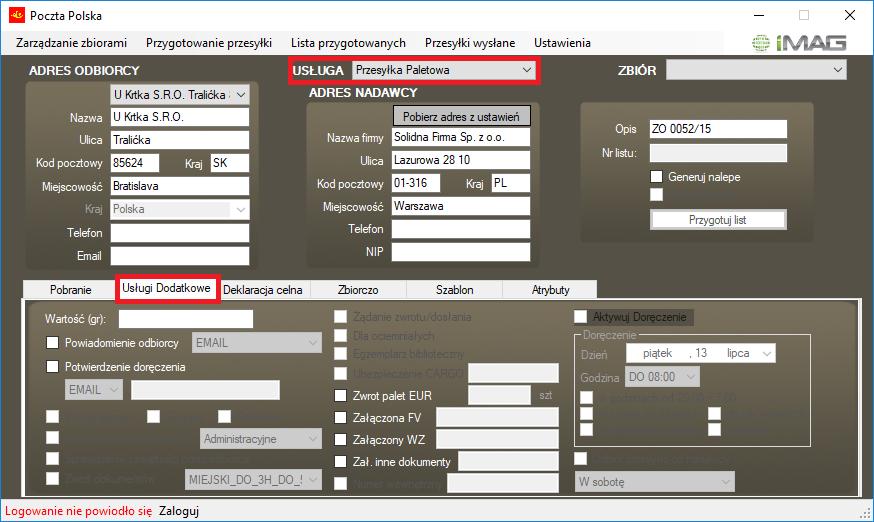Click the recipient Ulica field Tralićka

point(179,140)
